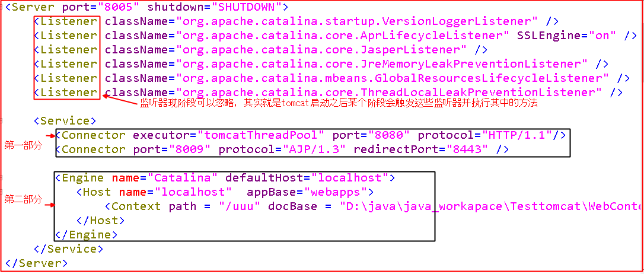Click the appBase value "webapps"
Screen dimensions: 644x274
pyautogui.click(x=336, y=192)
